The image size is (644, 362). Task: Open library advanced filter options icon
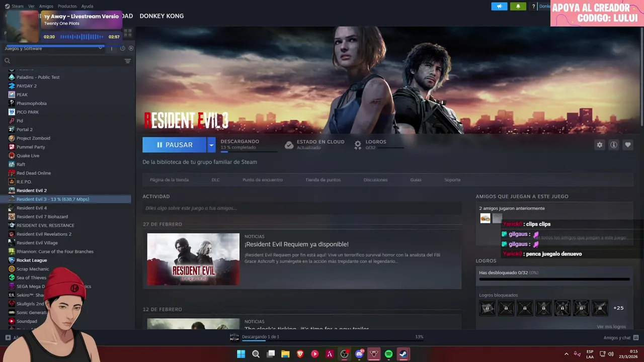(128, 61)
